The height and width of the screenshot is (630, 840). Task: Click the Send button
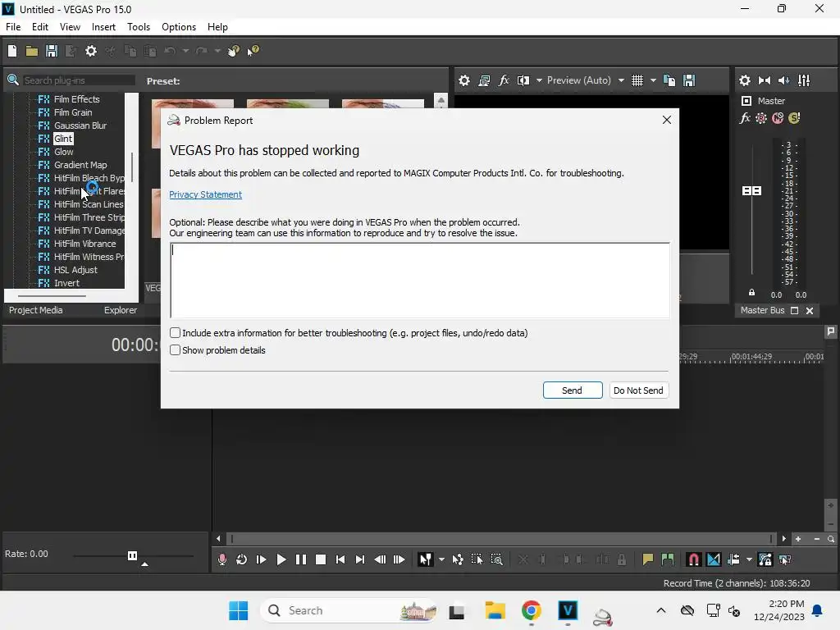click(572, 390)
